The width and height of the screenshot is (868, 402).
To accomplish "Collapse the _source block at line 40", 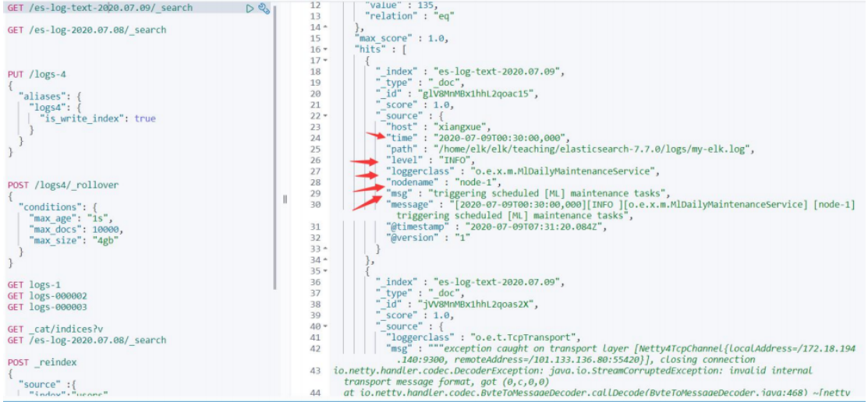I will [x=325, y=326].
